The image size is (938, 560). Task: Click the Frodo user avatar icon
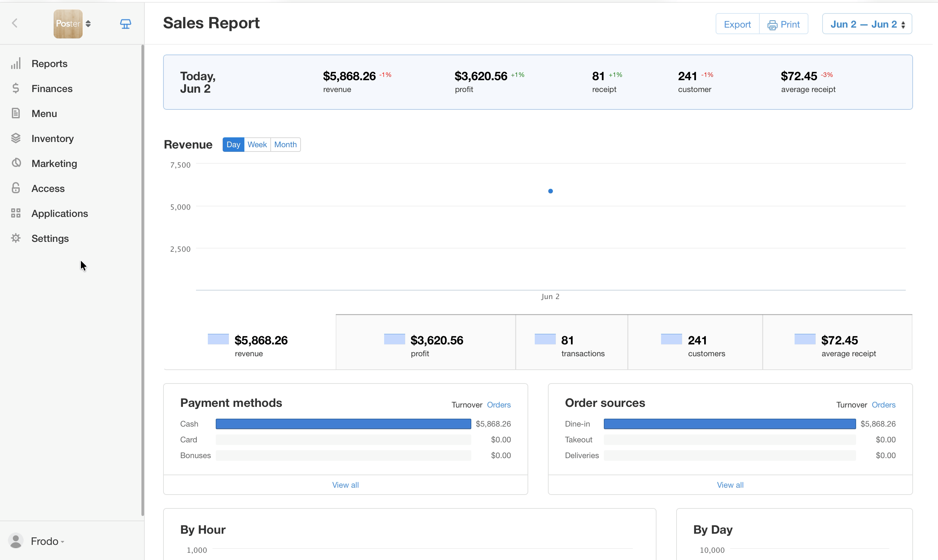click(16, 541)
